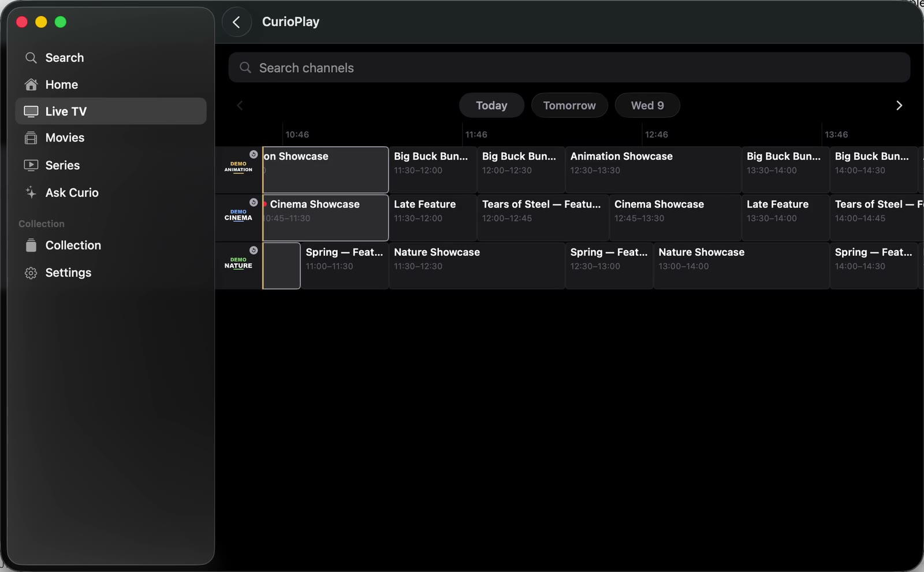Open Search in the sidebar

coord(110,58)
